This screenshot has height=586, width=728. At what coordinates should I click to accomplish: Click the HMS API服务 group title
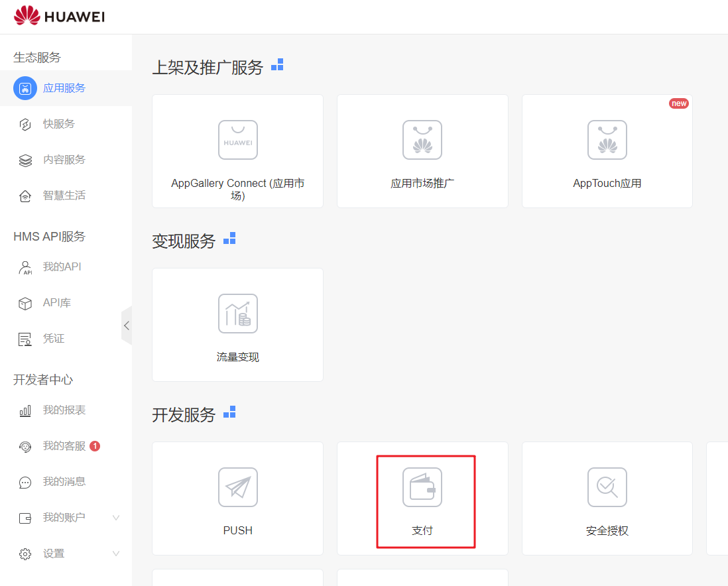pos(49,237)
